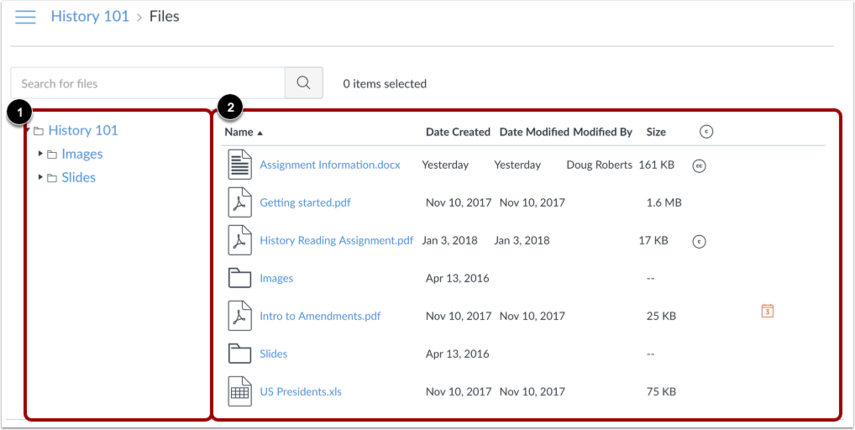Click the spreadsheet icon for US Presidents.xls
Screen dimensions: 855x430
point(239,391)
